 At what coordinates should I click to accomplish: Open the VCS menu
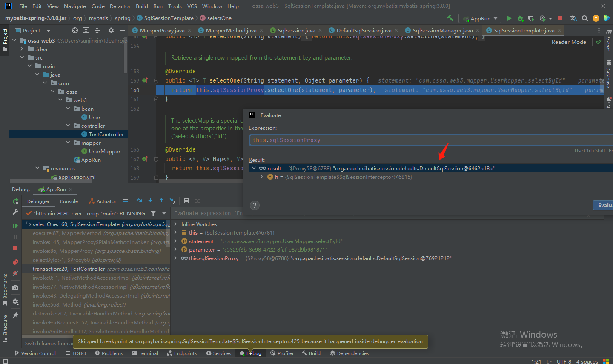192,6
